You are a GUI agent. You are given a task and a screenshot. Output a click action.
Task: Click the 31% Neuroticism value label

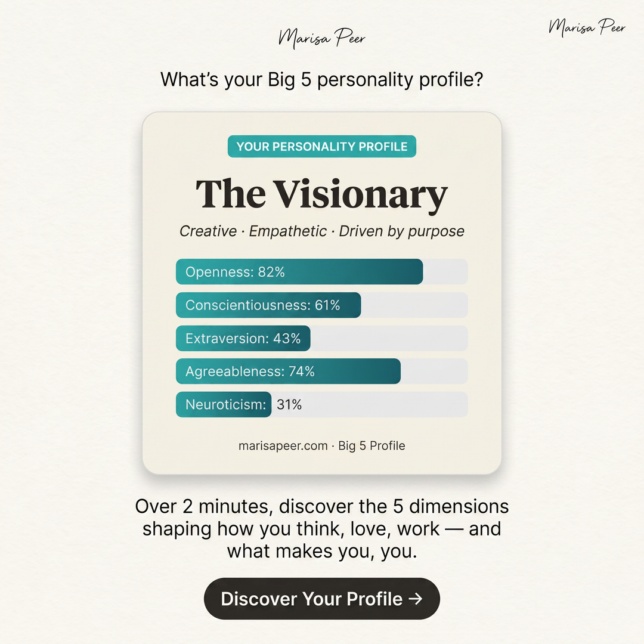point(289,404)
